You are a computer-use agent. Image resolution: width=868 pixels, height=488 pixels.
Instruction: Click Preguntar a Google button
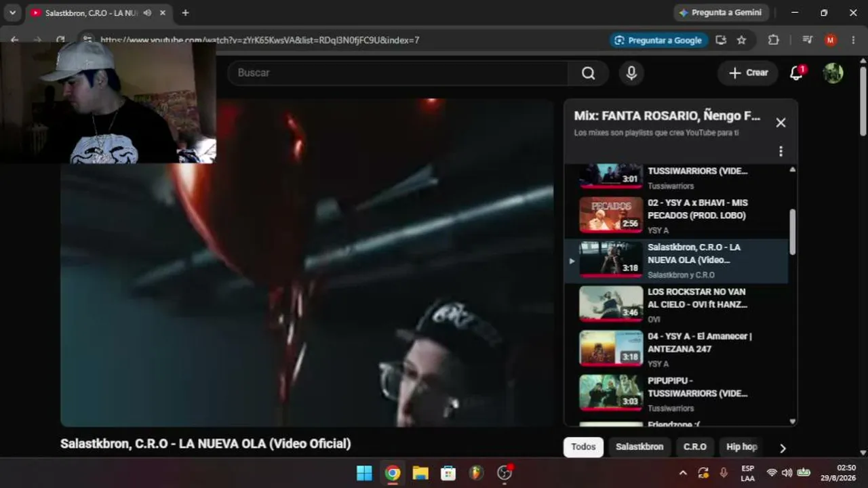[658, 40]
